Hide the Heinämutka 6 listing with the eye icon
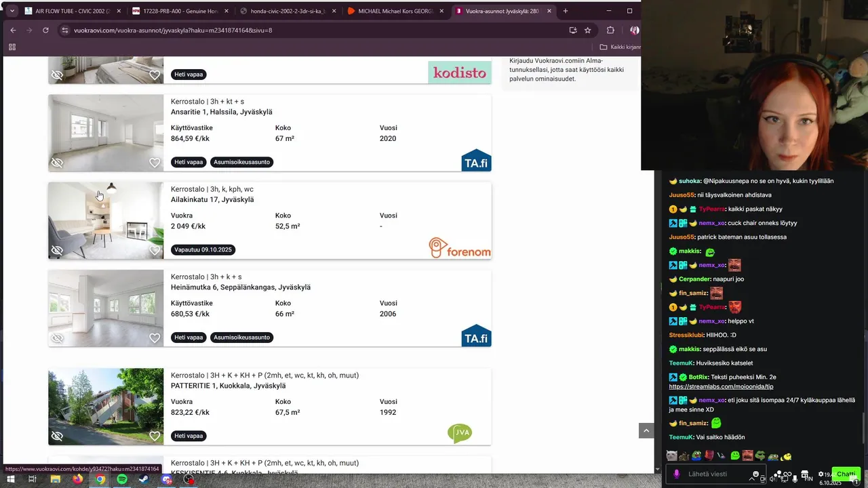The height and width of the screenshot is (488, 868). [x=57, y=338]
